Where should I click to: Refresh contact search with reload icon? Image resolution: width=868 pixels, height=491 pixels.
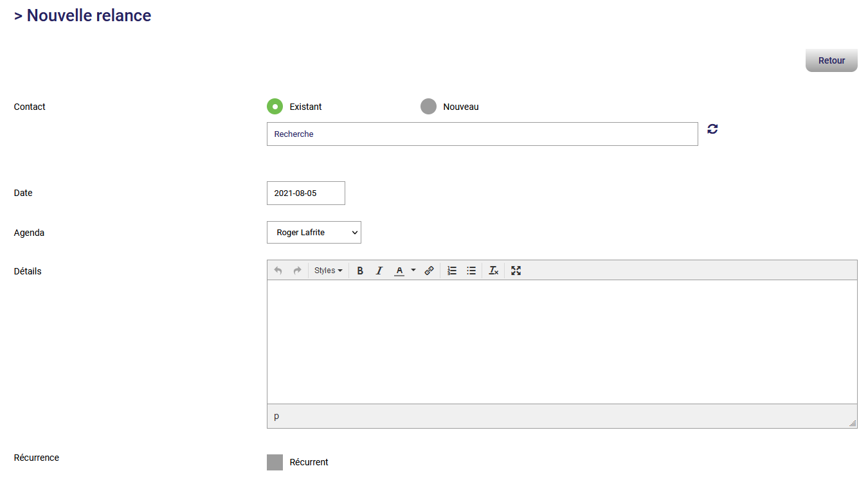point(712,129)
